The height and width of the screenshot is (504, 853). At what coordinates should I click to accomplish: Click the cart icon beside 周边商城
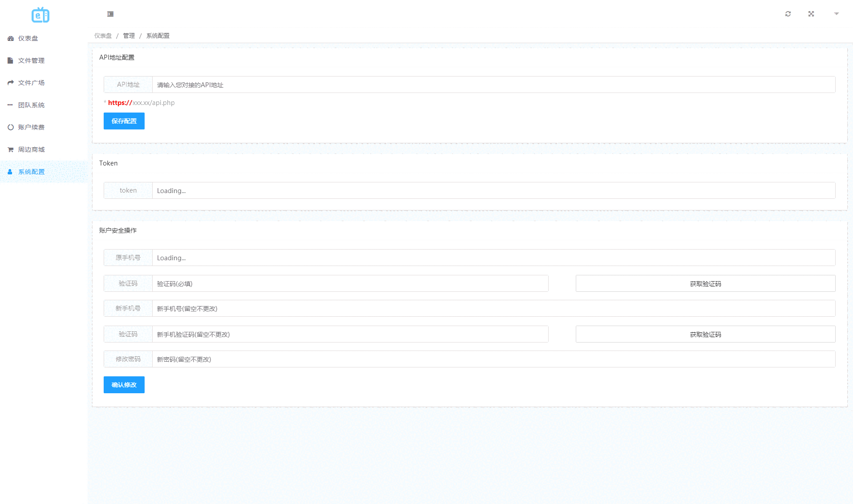pos(11,149)
